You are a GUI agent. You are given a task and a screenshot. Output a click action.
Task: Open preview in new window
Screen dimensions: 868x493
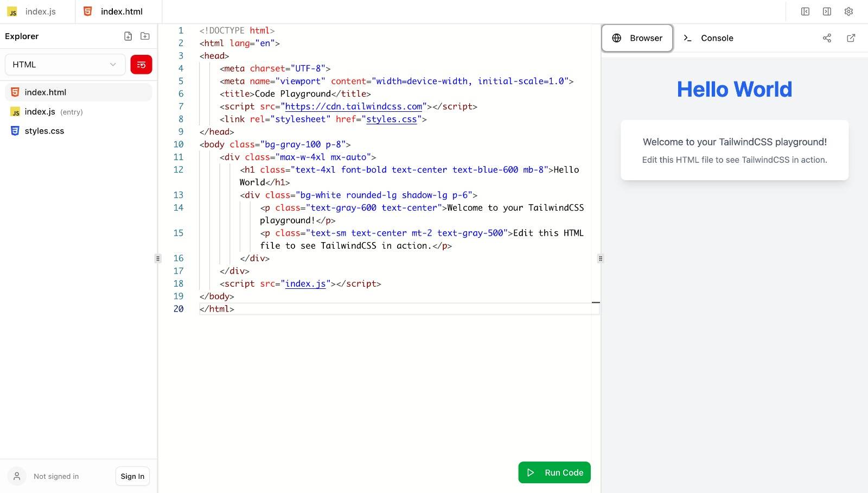coord(851,37)
